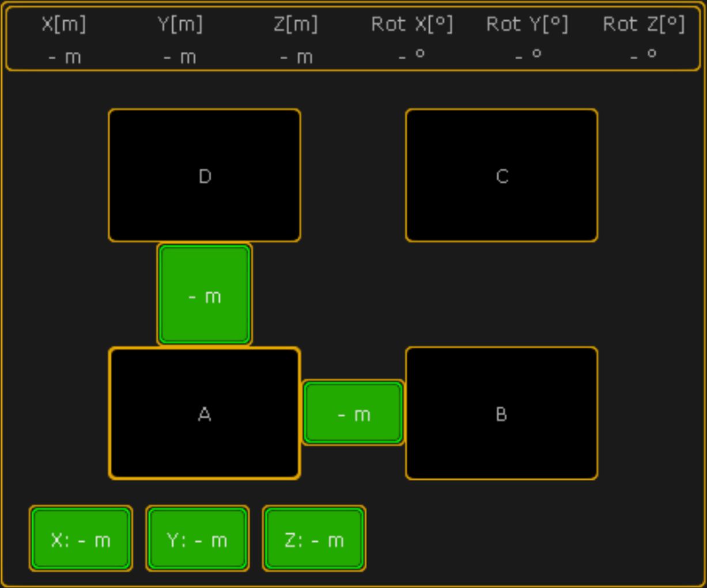Click the Y[m] column header
707x588 pixels.
(x=180, y=24)
